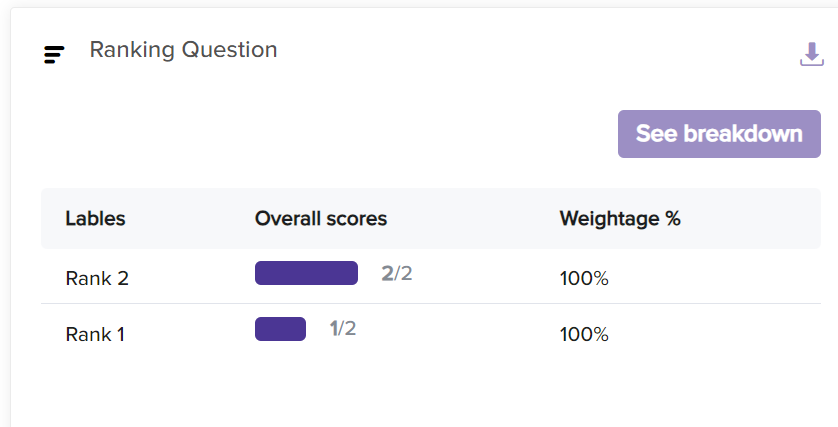This screenshot has width=838, height=427.
Task: Select the Rank 2 label
Action: 97,278
